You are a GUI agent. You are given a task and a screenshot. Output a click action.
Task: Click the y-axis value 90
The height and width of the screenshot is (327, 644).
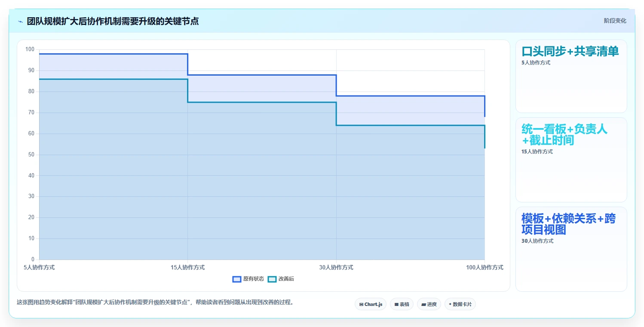coord(31,70)
